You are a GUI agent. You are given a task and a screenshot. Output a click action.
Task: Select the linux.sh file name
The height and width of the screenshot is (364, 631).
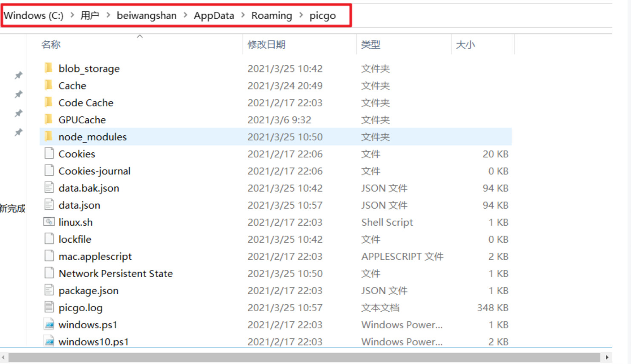point(76,222)
